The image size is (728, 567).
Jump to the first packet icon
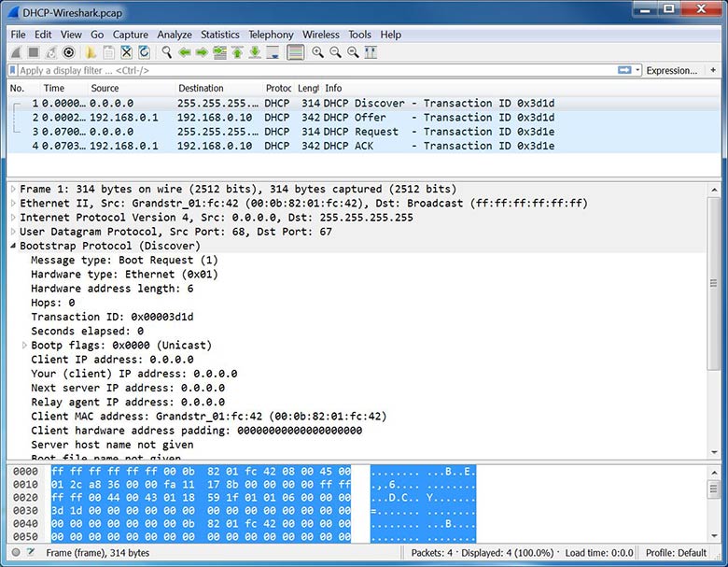pos(237,52)
